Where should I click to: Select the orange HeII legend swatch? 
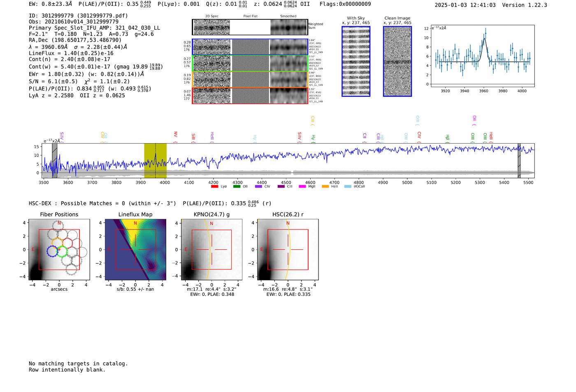coord(325,186)
